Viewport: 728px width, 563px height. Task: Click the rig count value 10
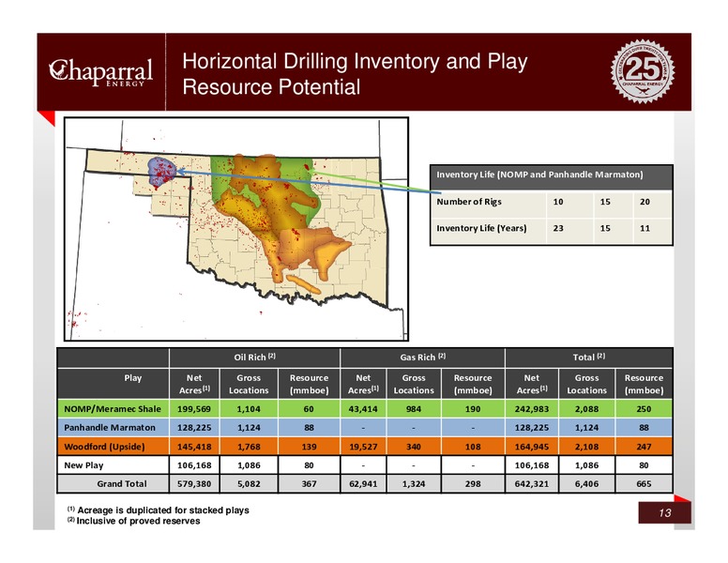point(558,202)
